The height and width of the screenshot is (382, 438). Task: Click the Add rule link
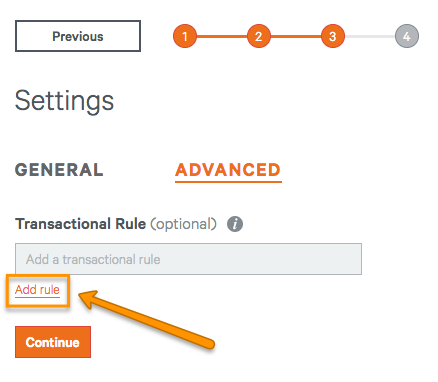(37, 290)
